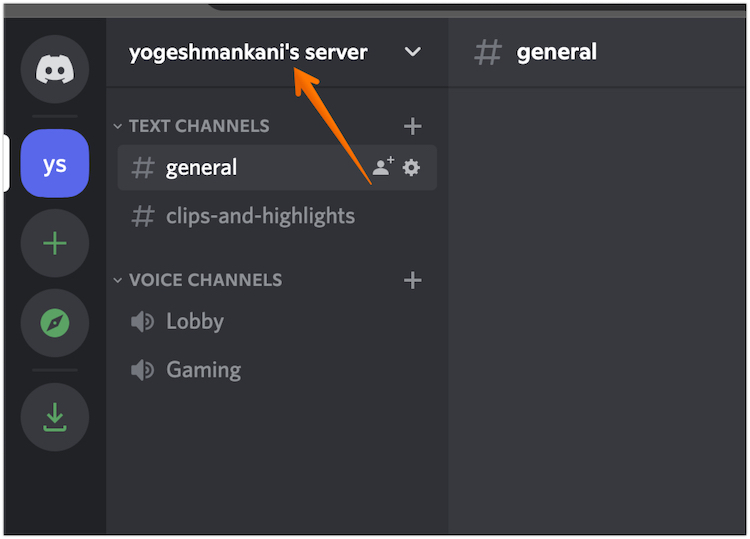Click yogeshmankani's server name header
The image size is (750, 539).
(248, 53)
